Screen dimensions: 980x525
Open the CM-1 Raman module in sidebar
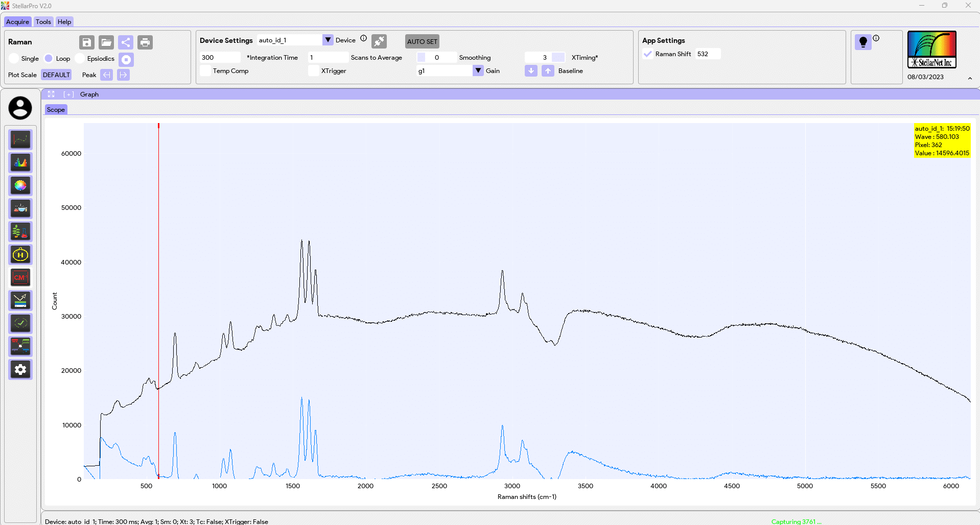tap(20, 277)
